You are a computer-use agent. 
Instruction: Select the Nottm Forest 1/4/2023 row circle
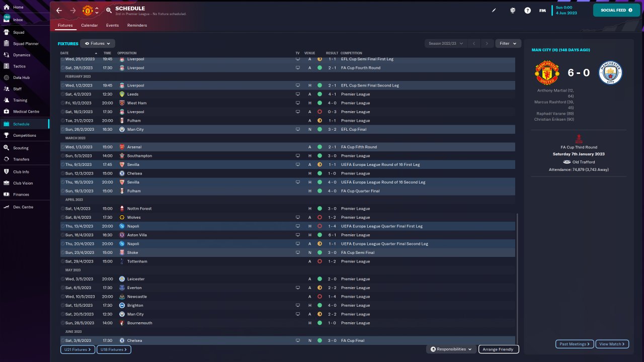tap(63, 209)
